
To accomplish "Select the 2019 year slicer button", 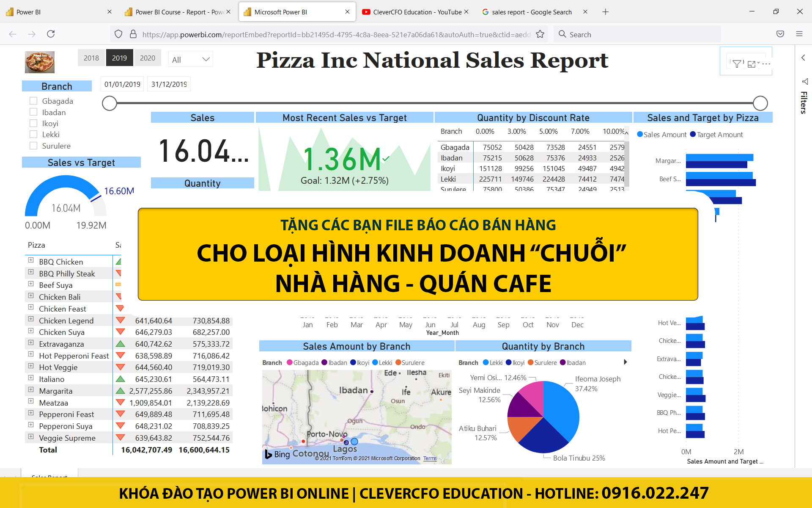I will tap(119, 58).
